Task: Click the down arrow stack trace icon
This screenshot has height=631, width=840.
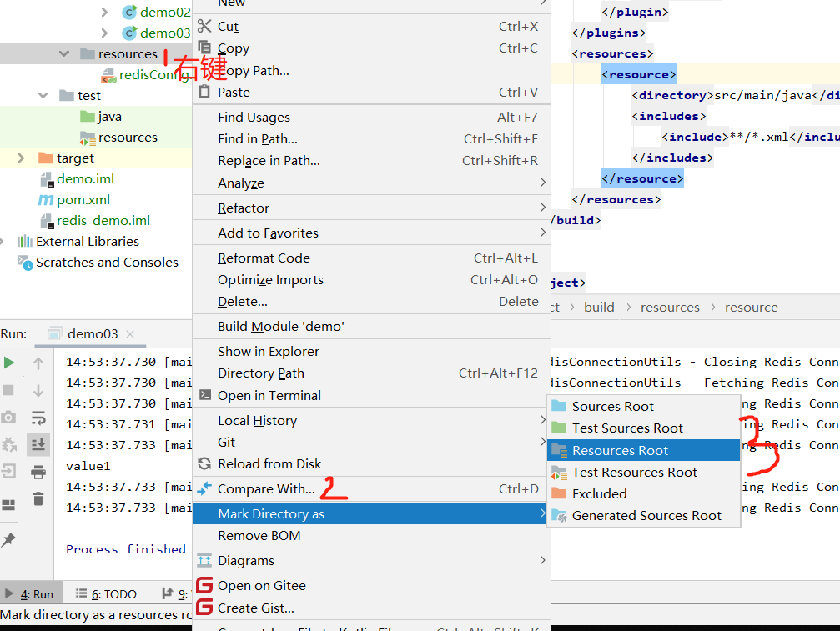Action: 38,391
